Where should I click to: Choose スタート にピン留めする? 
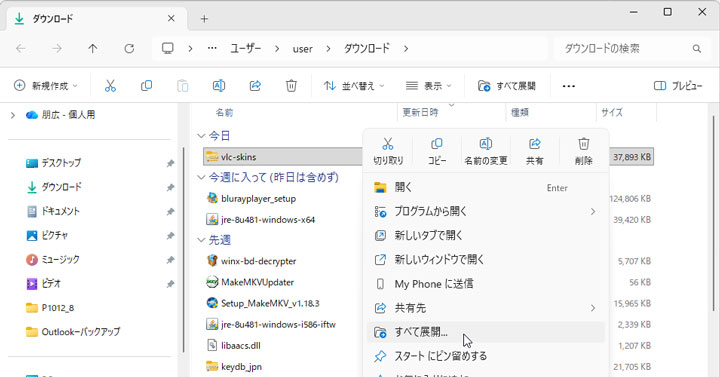(x=486, y=356)
